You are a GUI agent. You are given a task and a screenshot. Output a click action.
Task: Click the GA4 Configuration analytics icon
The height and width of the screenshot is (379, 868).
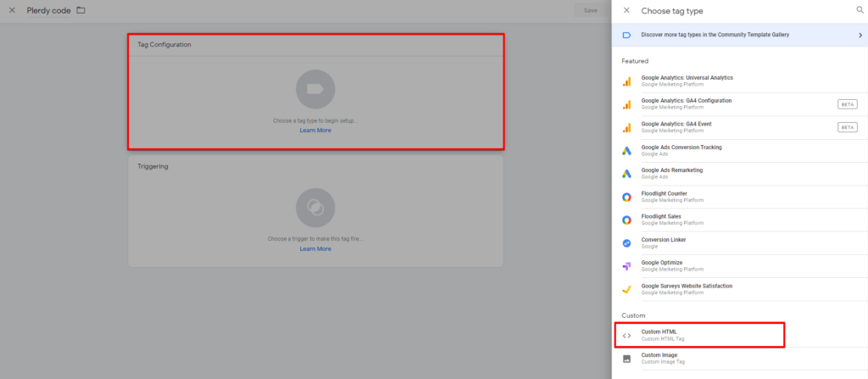626,105
